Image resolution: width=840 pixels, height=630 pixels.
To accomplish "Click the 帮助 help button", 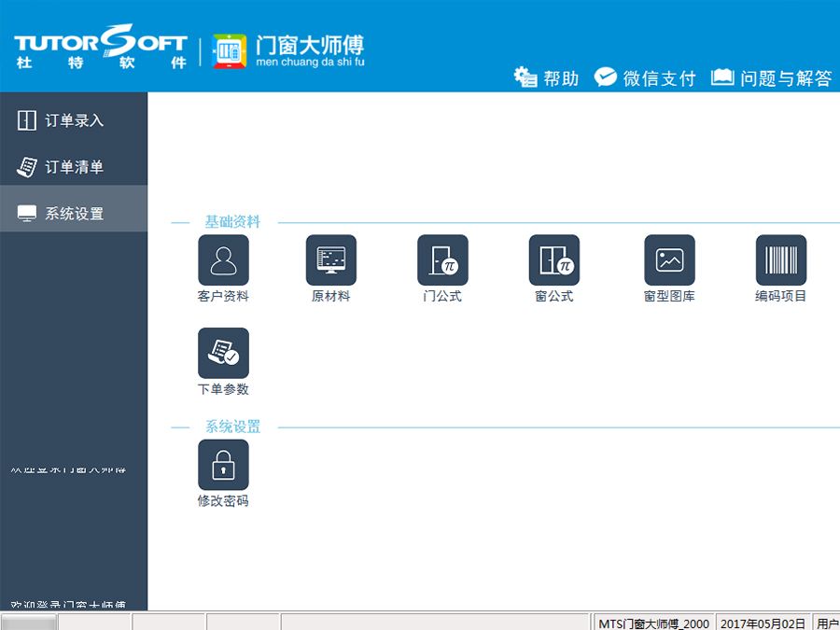I will (546, 78).
